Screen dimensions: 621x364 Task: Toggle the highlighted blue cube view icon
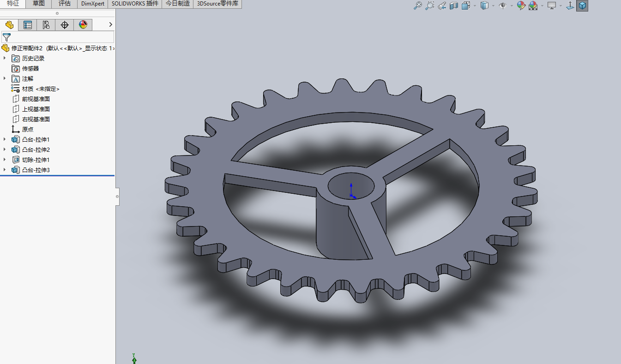582,6
